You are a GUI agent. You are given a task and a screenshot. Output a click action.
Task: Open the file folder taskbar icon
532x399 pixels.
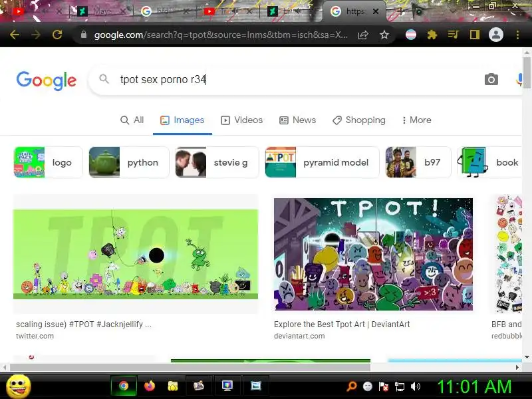173,386
